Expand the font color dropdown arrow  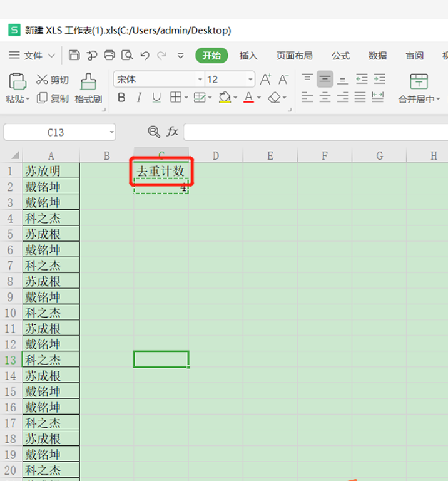(x=259, y=98)
